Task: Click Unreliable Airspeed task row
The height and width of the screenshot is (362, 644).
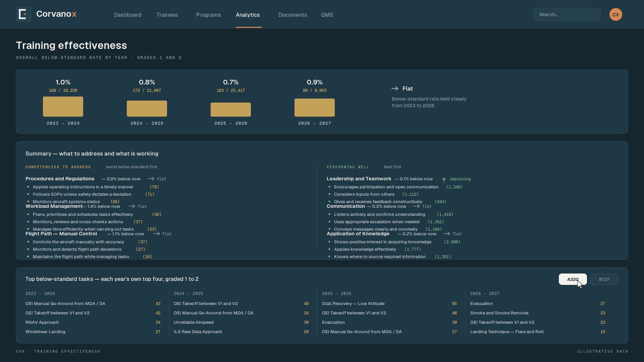Action: (241, 322)
